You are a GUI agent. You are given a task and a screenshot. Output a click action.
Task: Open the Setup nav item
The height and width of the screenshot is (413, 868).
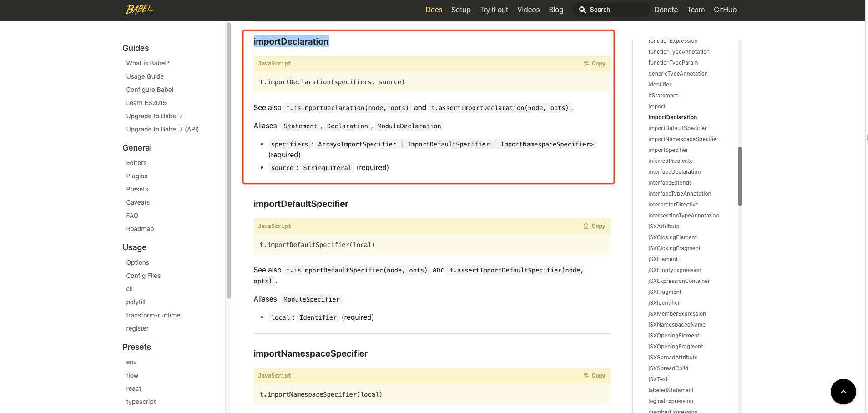[x=461, y=10]
